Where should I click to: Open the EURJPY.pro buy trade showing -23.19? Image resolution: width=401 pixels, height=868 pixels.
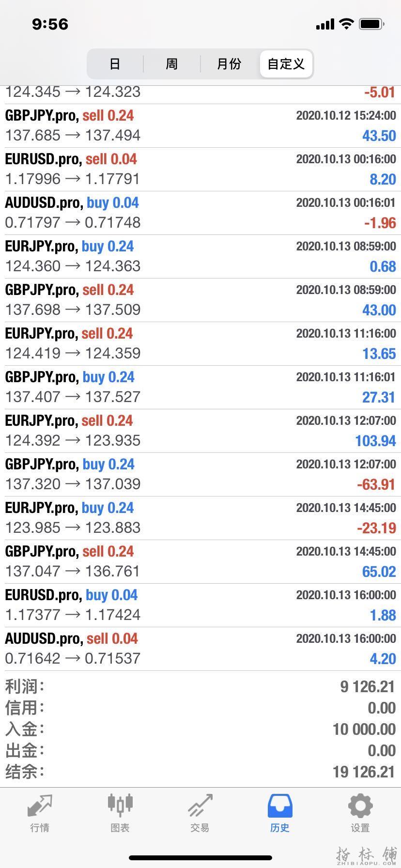click(200, 518)
